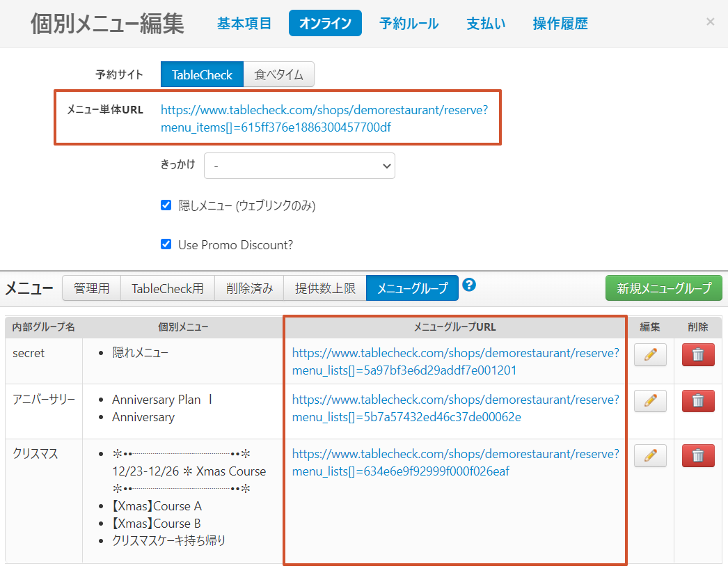Select TableCheck reservation site
Screen dimensions: 728x573
tap(202, 74)
